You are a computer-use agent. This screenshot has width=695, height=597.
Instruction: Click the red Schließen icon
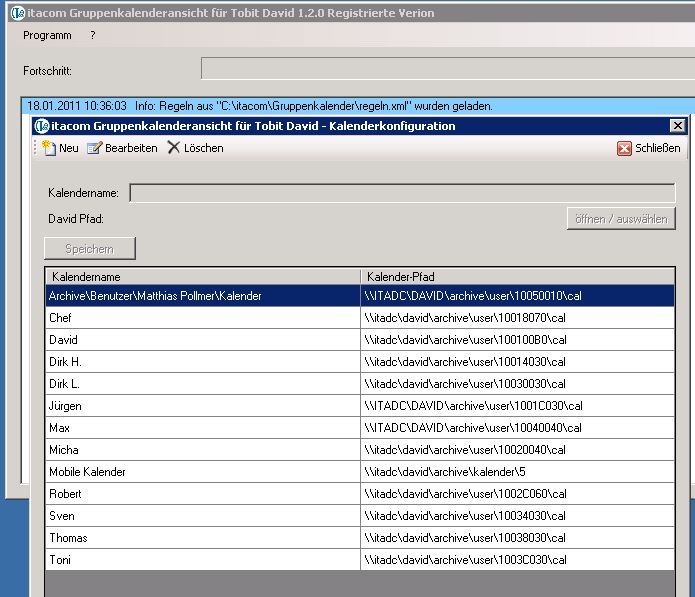click(x=624, y=148)
